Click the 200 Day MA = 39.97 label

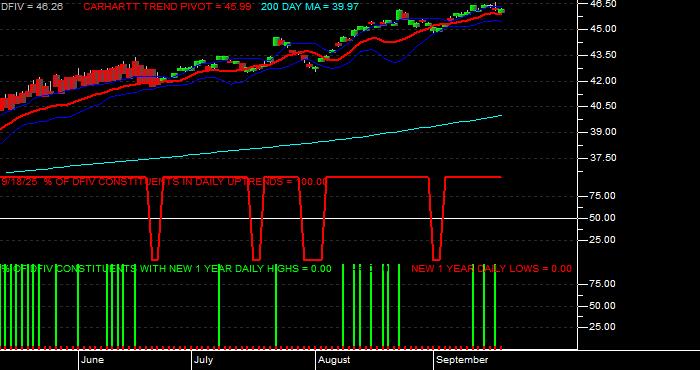pyautogui.click(x=309, y=7)
